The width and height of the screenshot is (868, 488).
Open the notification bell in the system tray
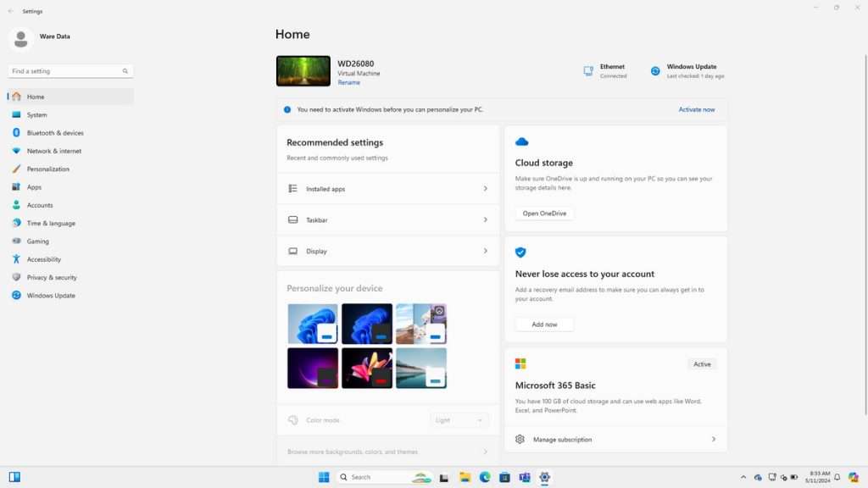click(x=837, y=477)
